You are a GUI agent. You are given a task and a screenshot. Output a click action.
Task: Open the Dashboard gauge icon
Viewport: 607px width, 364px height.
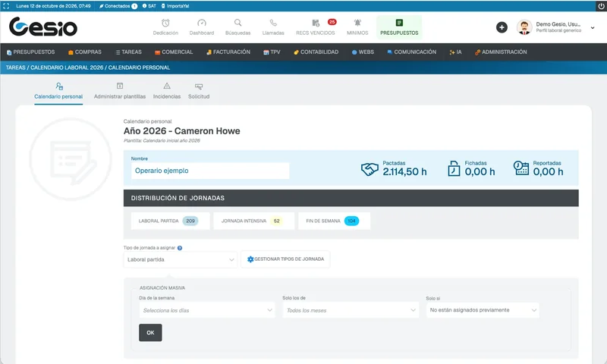[202, 23]
